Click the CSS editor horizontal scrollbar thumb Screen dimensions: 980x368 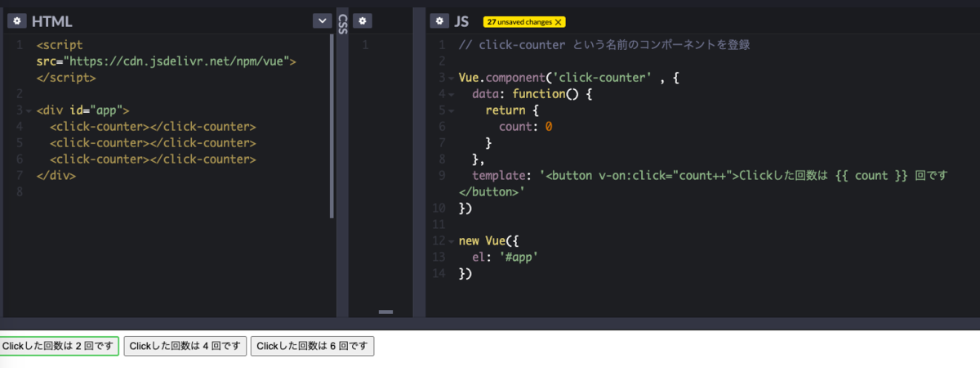click(x=385, y=312)
